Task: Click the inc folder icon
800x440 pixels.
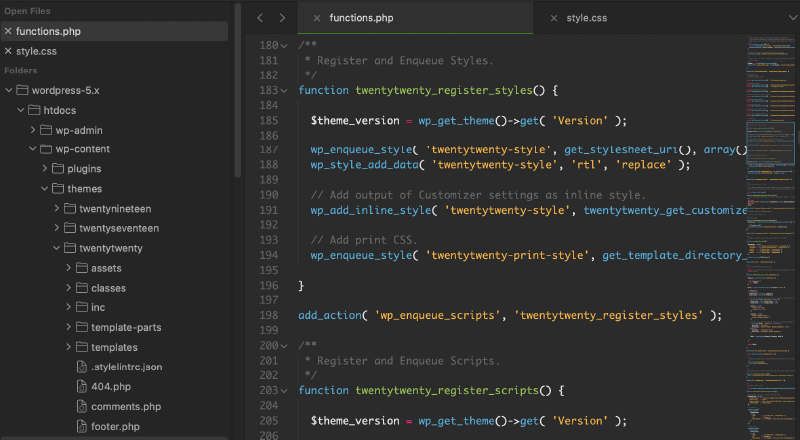Action: [82, 307]
